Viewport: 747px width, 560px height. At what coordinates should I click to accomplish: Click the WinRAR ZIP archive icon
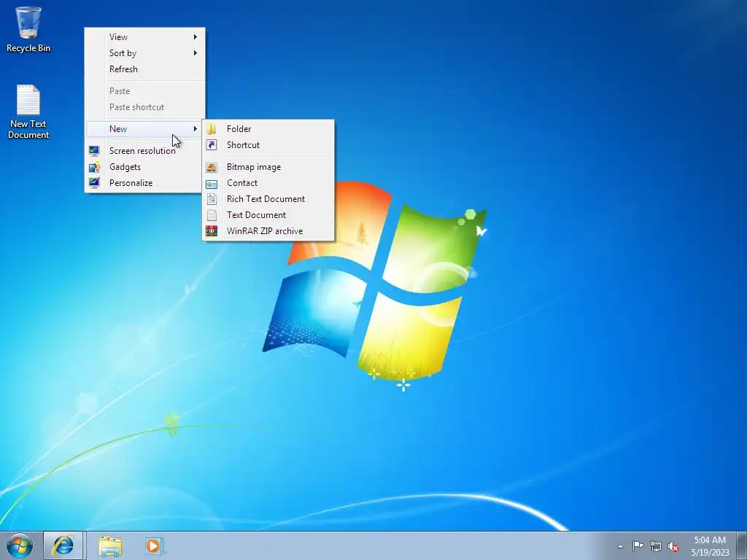[212, 231]
